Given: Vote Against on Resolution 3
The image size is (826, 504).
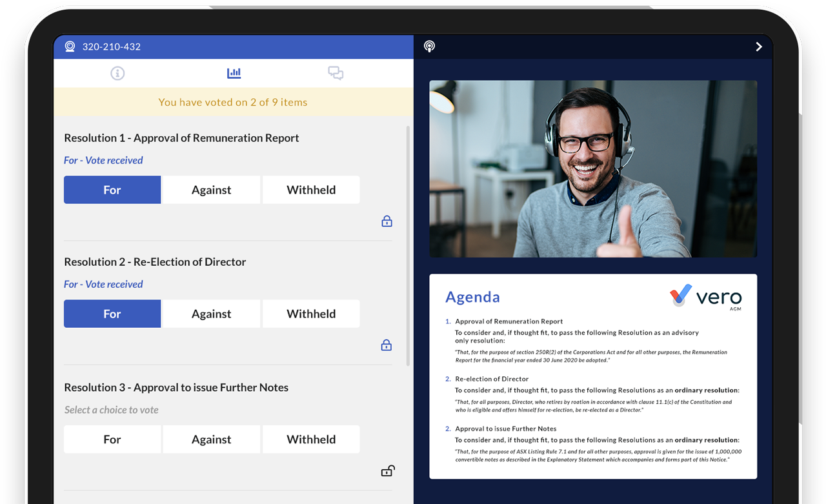Looking at the screenshot, I should tap(211, 439).
